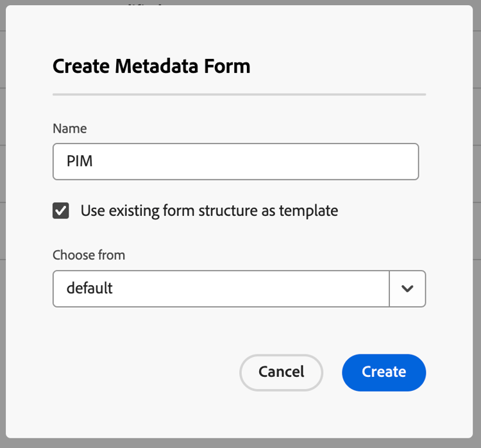
Task: Click the 'Create Metadata Form' dialog title
Action: pyautogui.click(x=151, y=66)
